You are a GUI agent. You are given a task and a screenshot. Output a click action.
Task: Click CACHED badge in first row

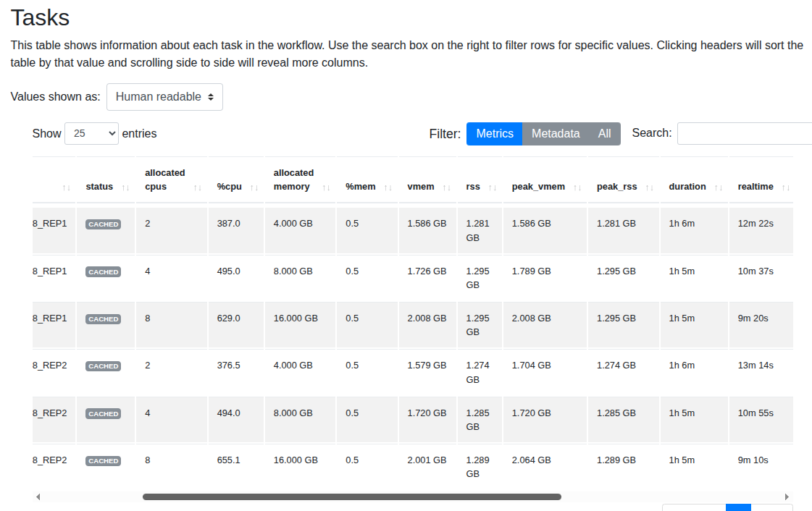(104, 224)
